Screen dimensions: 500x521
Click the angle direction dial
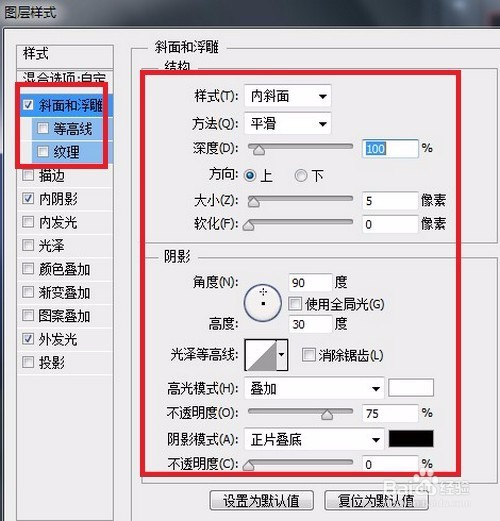pyautogui.click(x=263, y=303)
